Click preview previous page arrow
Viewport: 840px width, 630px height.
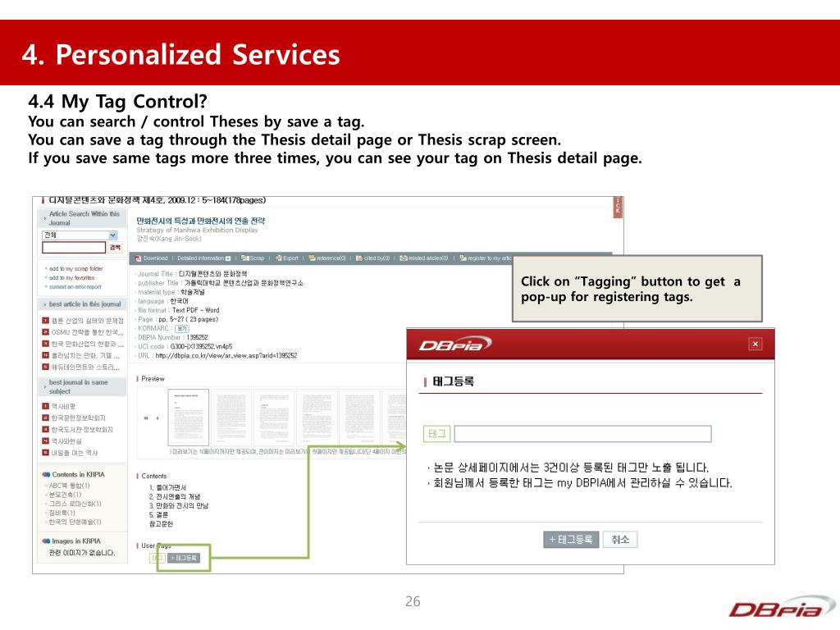pos(157,418)
